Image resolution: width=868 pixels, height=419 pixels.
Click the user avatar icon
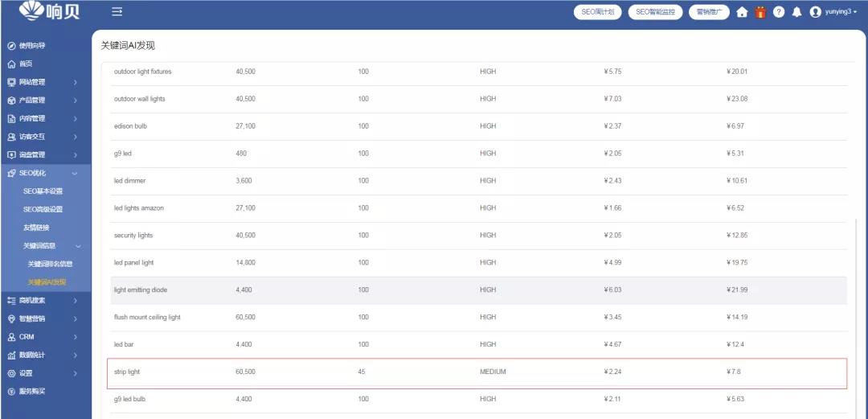816,12
